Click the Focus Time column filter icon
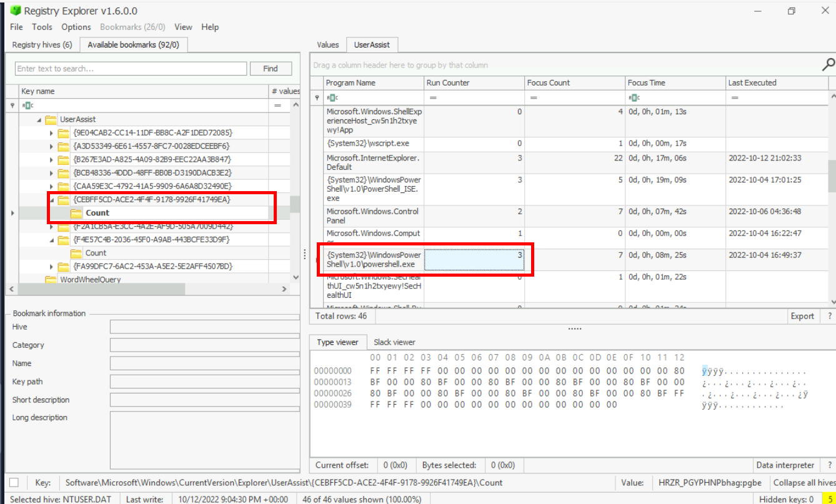This screenshot has height=504, width=836. [634, 97]
